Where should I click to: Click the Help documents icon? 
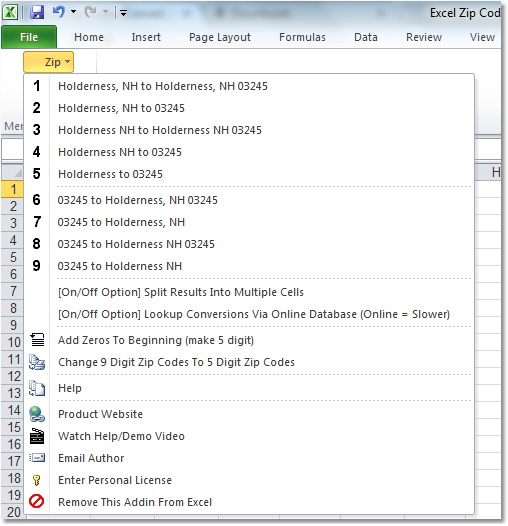pos(37,388)
